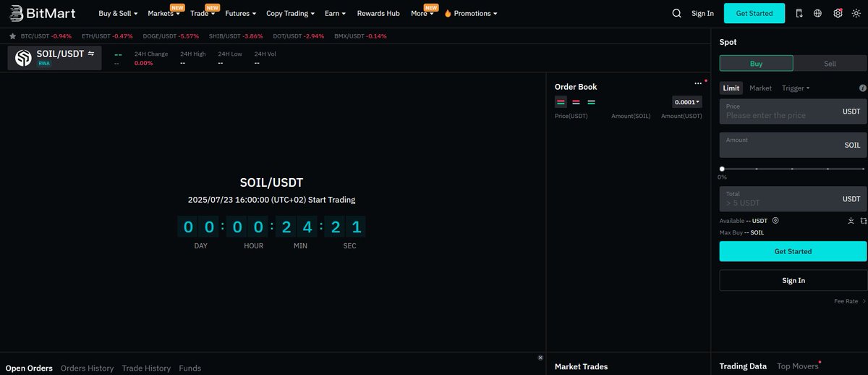Click in the Price input field
868x375 pixels.
click(x=793, y=112)
